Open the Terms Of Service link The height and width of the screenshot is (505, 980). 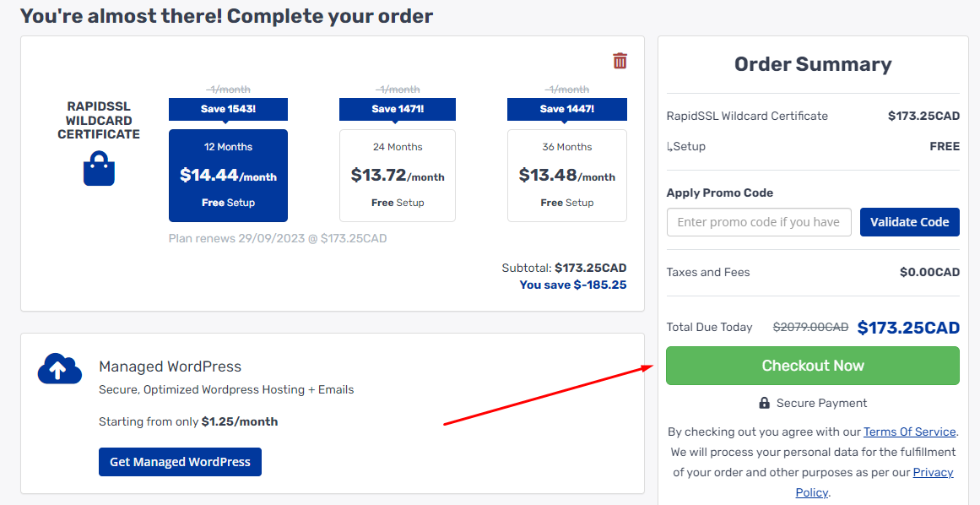tap(909, 432)
